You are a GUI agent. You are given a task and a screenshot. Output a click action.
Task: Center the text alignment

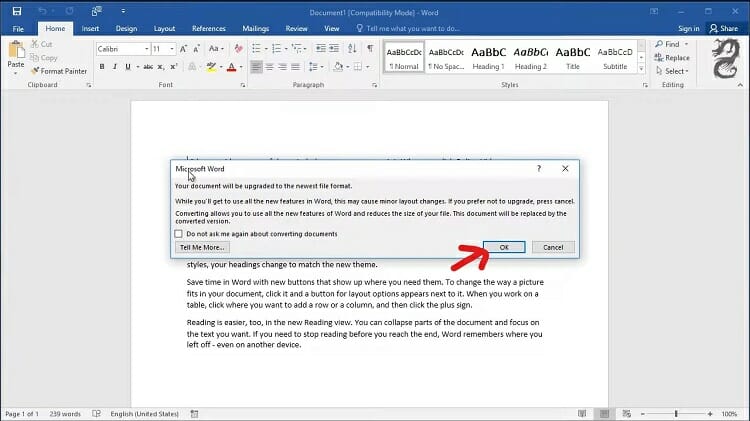click(269, 66)
